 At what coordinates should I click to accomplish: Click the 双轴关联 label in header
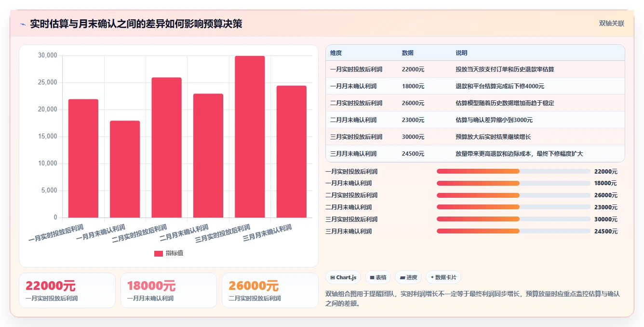click(x=612, y=24)
